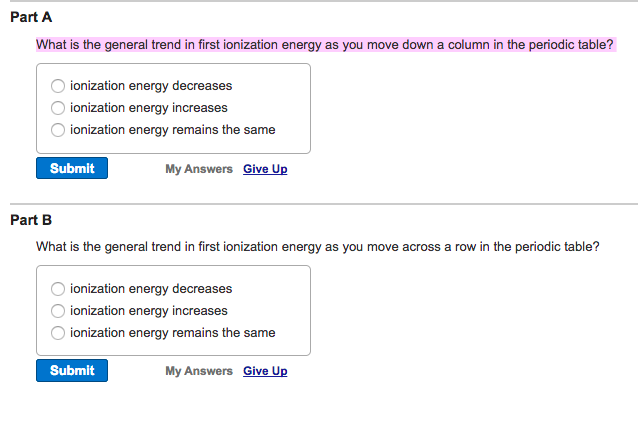Screen dimensions: 638x422
Task: Give up on Part B
Action: [265, 371]
